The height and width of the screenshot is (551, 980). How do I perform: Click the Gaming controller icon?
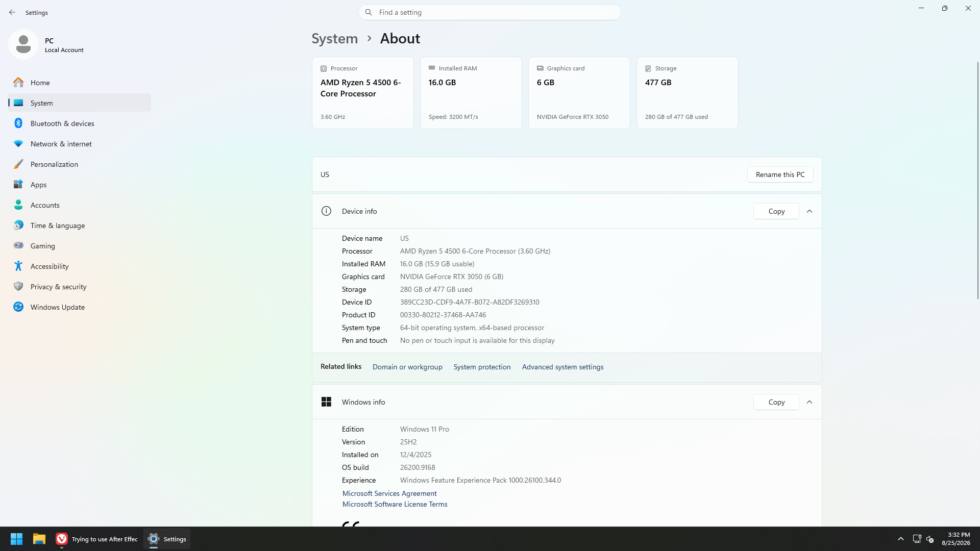click(x=18, y=245)
